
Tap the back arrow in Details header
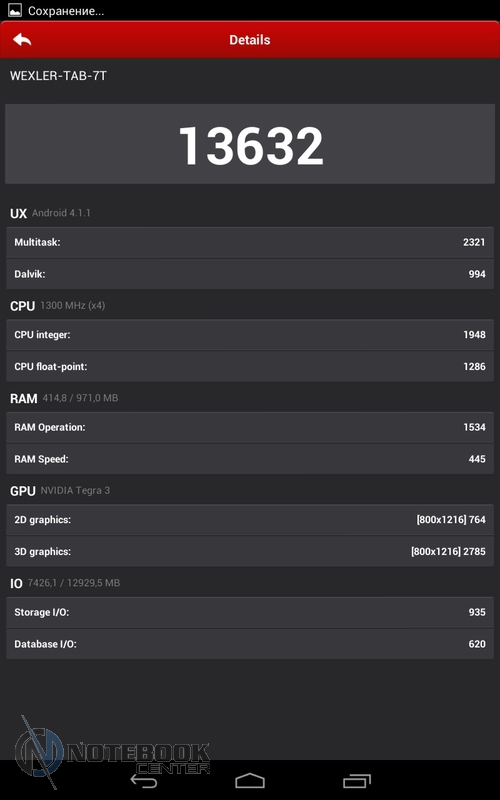22,40
